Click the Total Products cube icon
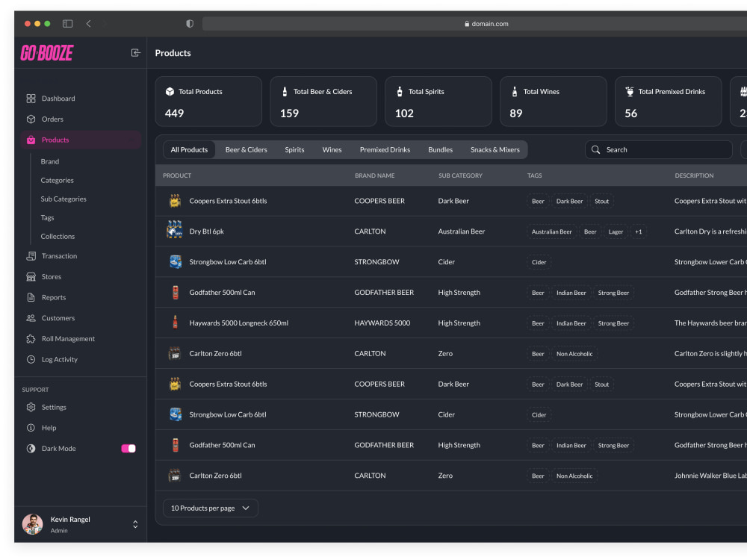Image resolution: width=747 pixels, height=560 pixels. coord(170,91)
